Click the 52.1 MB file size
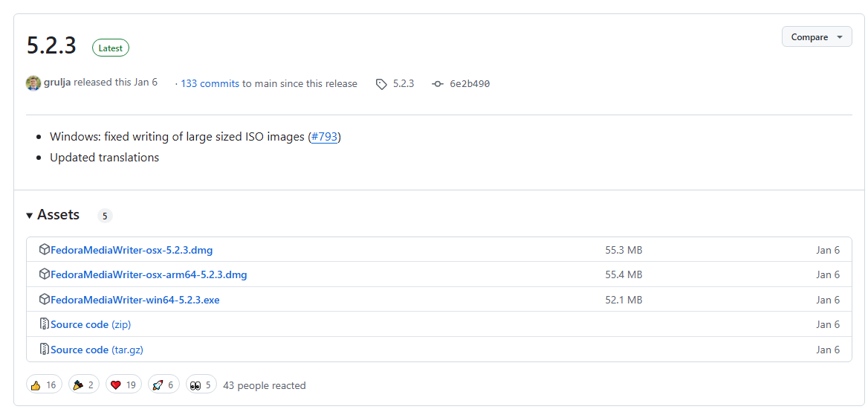 (x=624, y=300)
